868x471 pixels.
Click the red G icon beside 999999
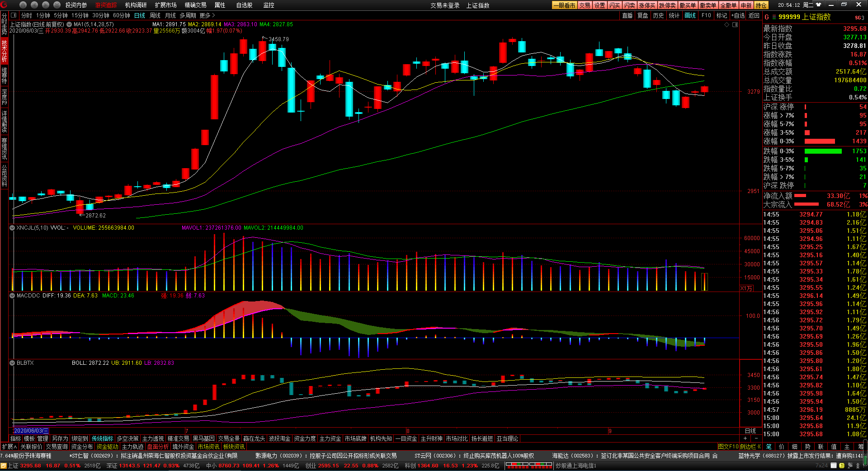[x=767, y=17]
